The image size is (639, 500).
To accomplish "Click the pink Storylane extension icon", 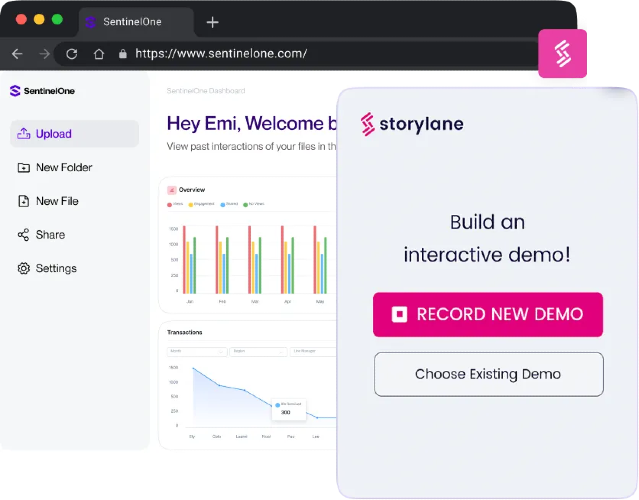I will click(562, 53).
